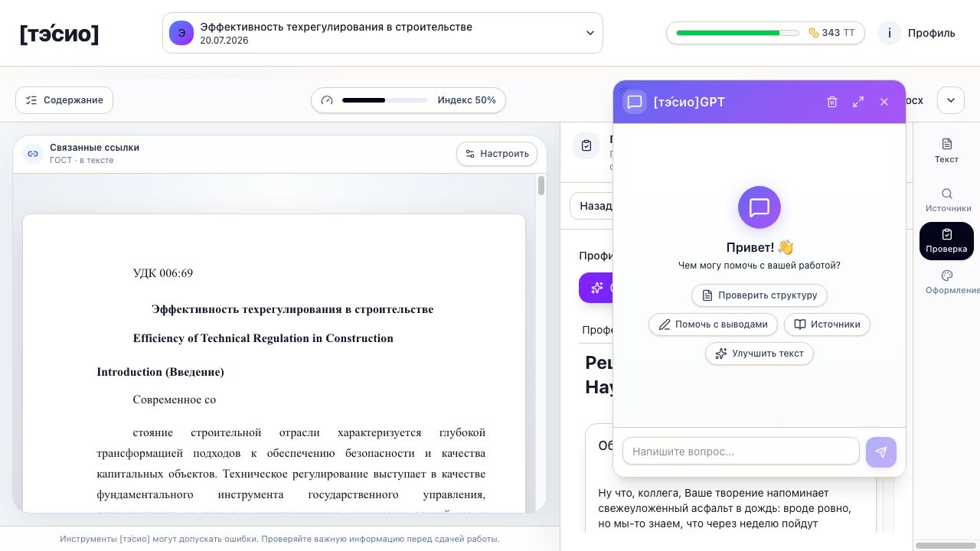This screenshot has height=551, width=980.
Task: Click the send message paper plane button
Action: tap(881, 452)
